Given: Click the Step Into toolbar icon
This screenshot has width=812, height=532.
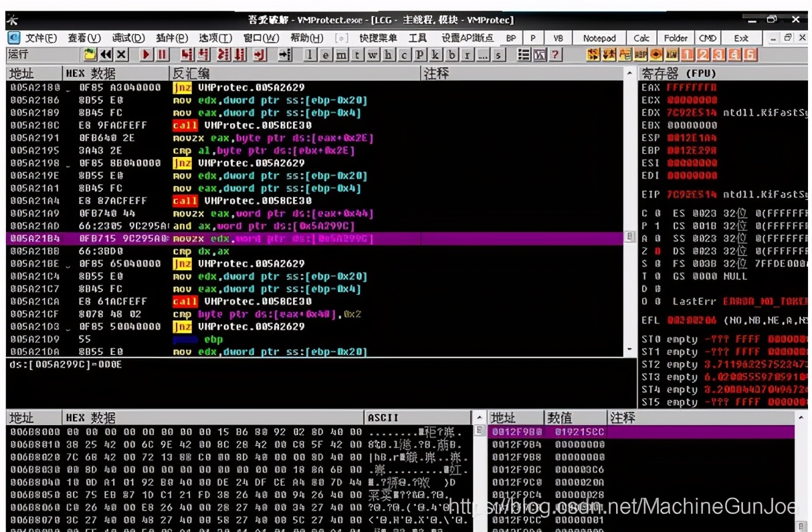Looking at the screenshot, I should point(187,55).
